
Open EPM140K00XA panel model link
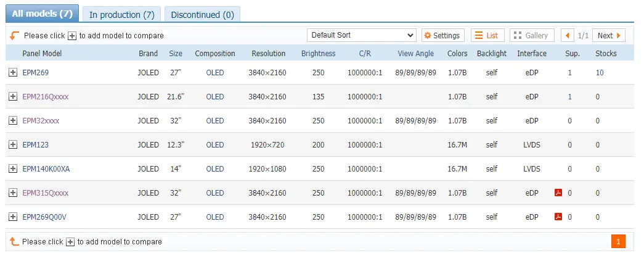pos(46,168)
